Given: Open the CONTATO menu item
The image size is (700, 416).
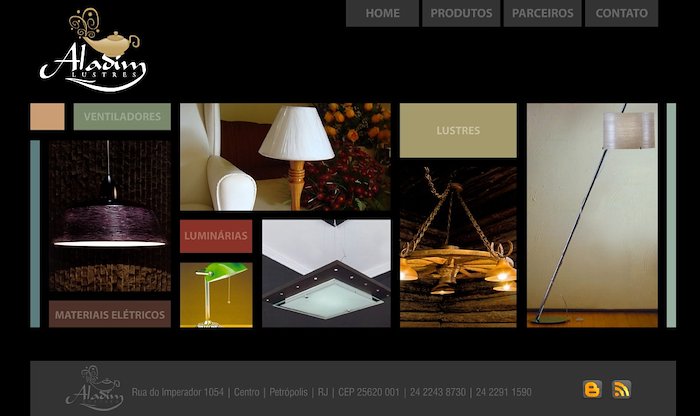Looking at the screenshot, I should 621,13.
